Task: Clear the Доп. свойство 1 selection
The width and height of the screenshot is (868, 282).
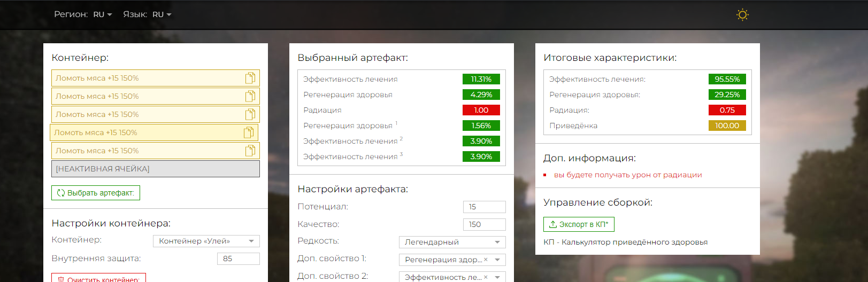Action: [x=486, y=260]
